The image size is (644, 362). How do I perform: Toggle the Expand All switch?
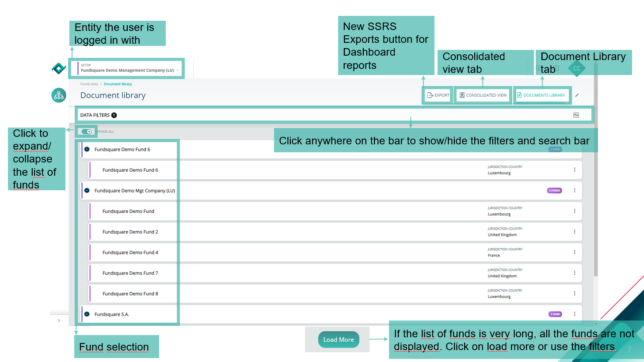click(x=87, y=132)
